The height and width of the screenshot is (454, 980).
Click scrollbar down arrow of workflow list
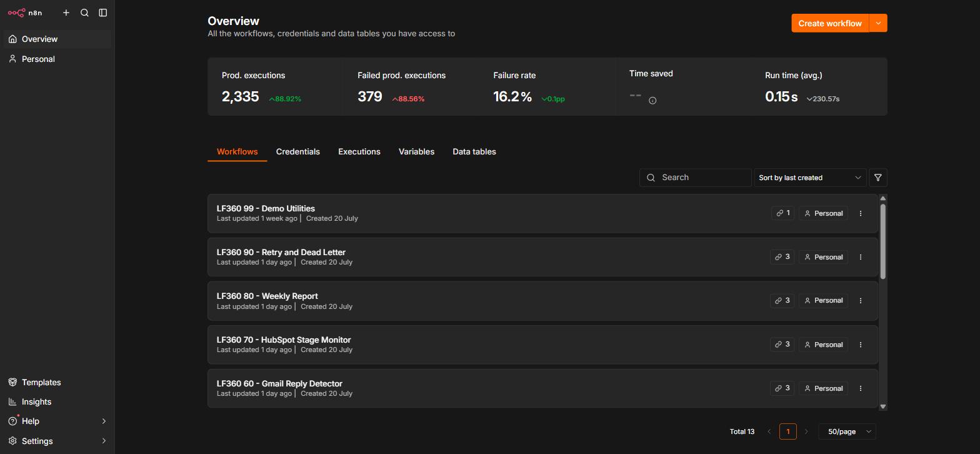pos(882,406)
